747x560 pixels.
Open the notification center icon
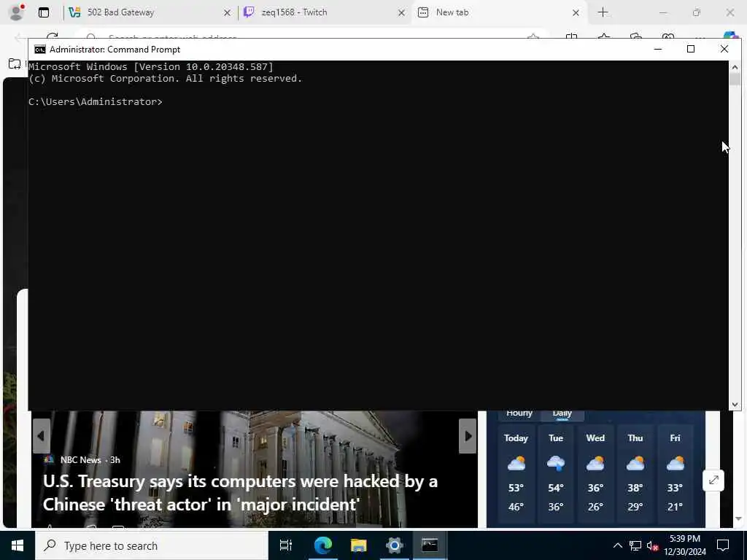tap(723, 545)
